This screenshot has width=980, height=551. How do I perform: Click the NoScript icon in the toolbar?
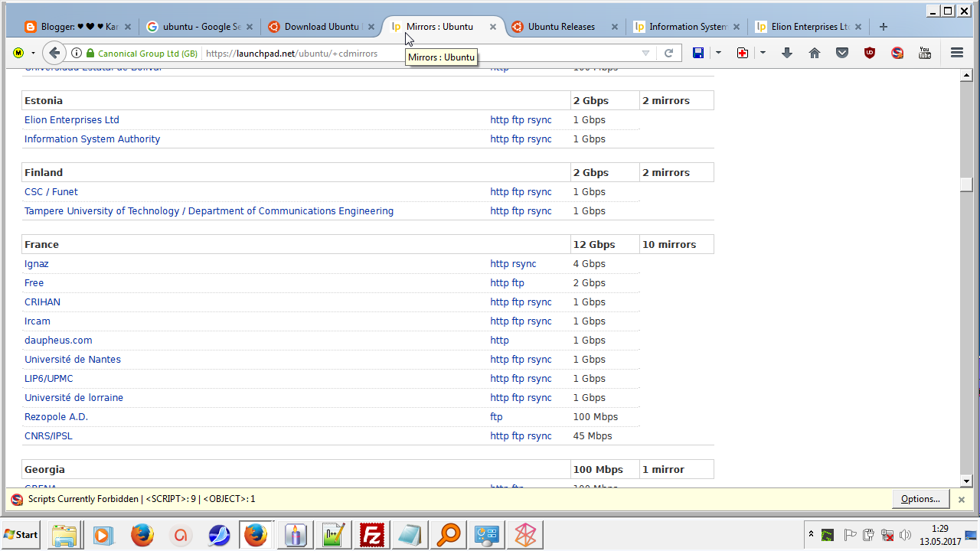(x=897, y=53)
